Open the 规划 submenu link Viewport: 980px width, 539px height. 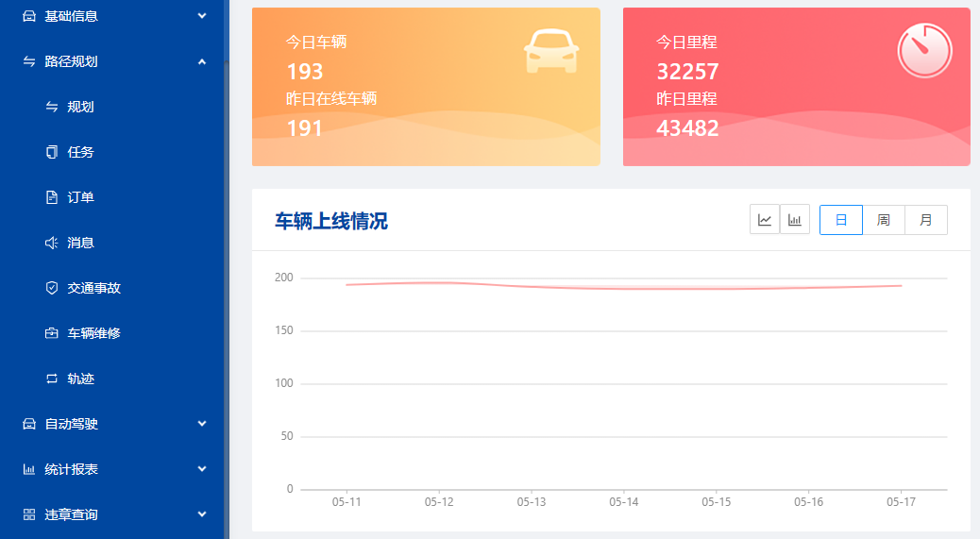[x=80, y=107]
